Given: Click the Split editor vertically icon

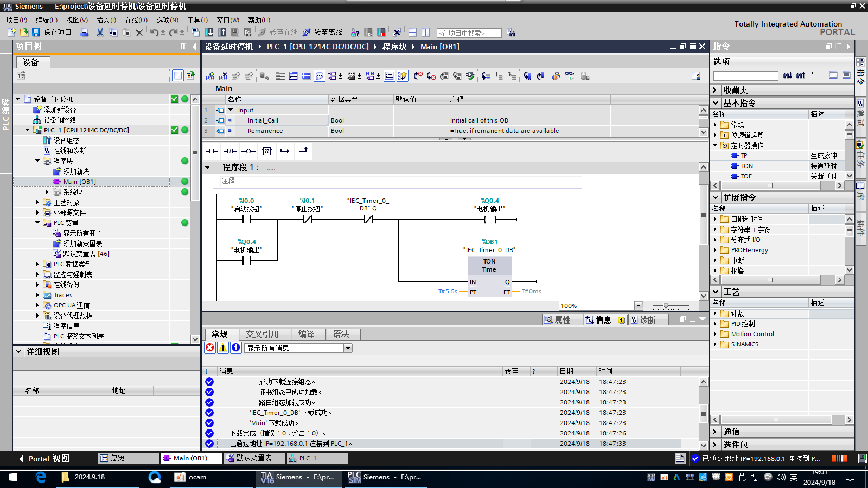Looking at the screenshot, I should [x=426, y=33].
